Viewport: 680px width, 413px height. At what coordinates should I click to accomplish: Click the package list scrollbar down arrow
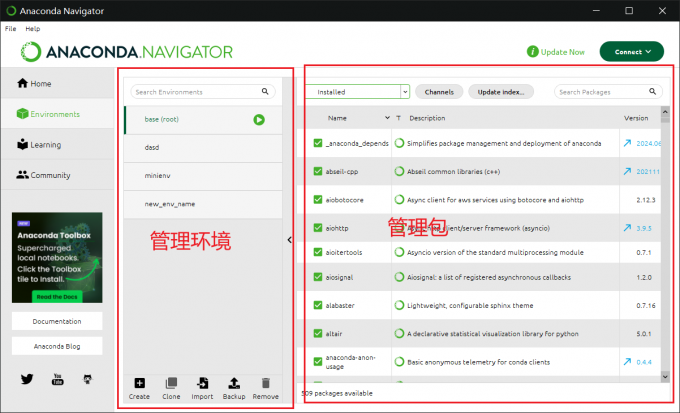[x=665, y=377]
